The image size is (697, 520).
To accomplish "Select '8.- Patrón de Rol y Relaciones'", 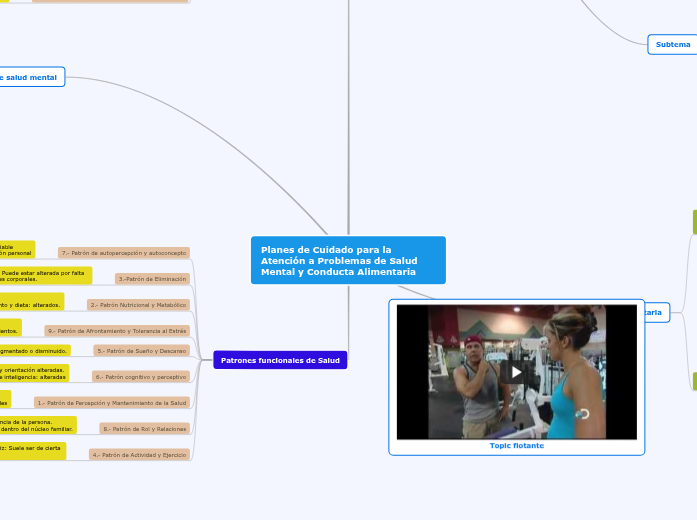I will [x=145, y=428].
